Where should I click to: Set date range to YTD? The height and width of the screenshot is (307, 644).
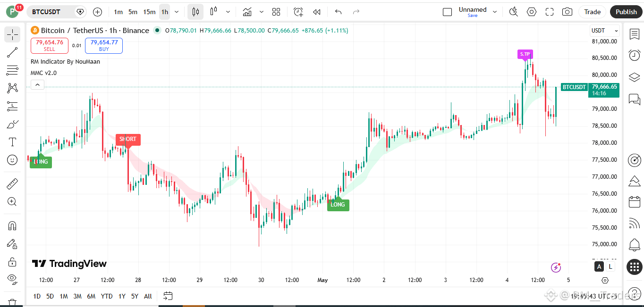pyautogui.click(x=107, y=296)
